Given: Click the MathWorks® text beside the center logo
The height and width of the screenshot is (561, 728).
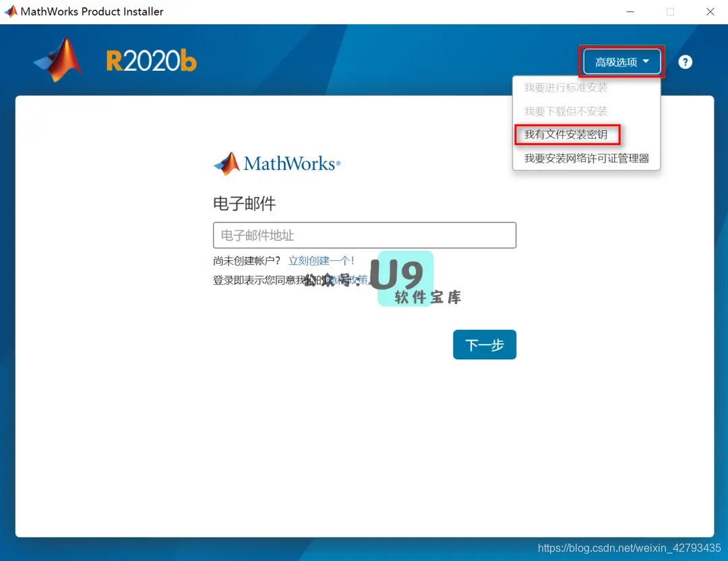Looking at the screenshot, I should 293,163.
